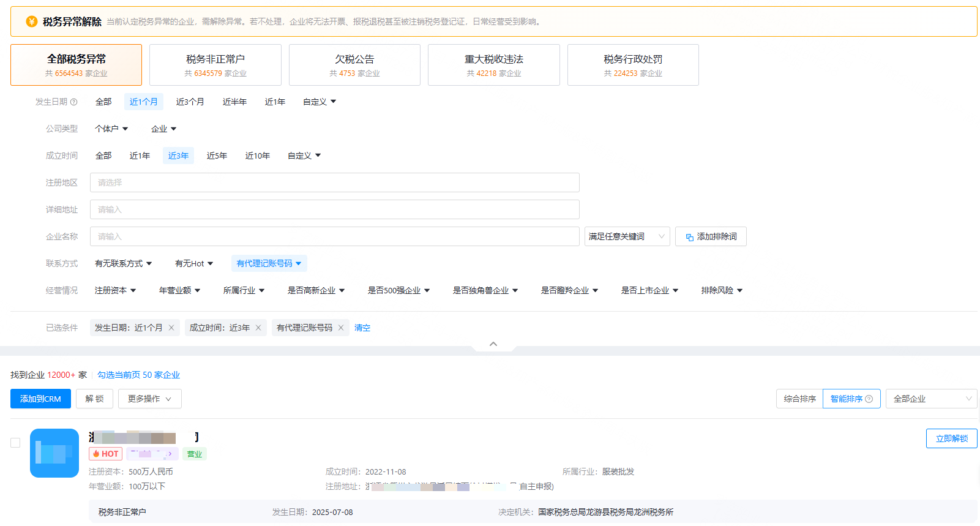Click the help icon on 智能排序
Screen dimensions: 980x526
tap(869, 399)
